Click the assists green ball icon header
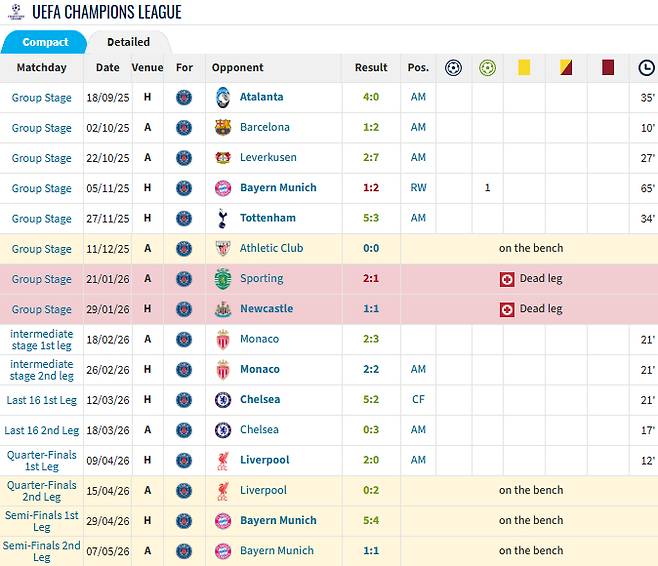The width and height of the screenshot is (658, 566). coord(487,68)
